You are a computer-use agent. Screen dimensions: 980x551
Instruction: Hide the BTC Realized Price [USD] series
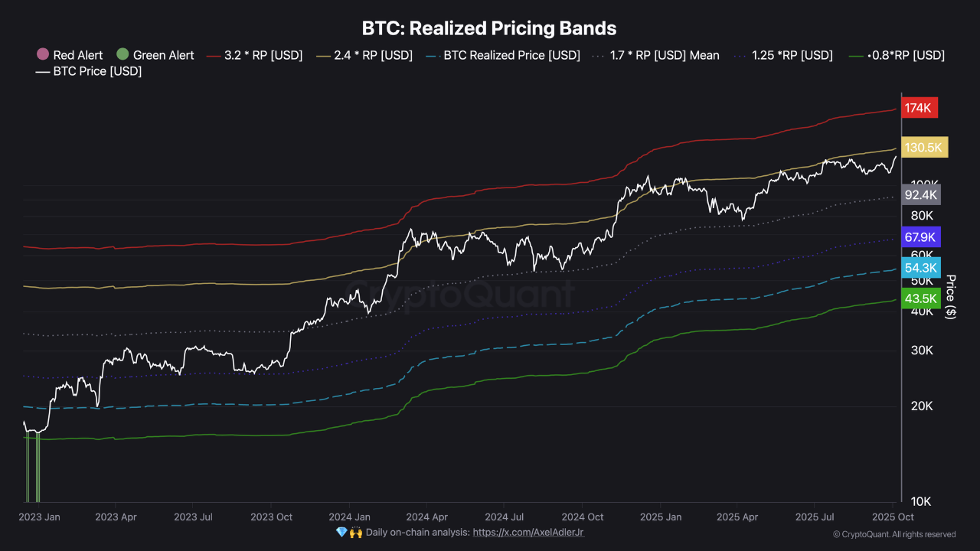(x=511, y=55)
